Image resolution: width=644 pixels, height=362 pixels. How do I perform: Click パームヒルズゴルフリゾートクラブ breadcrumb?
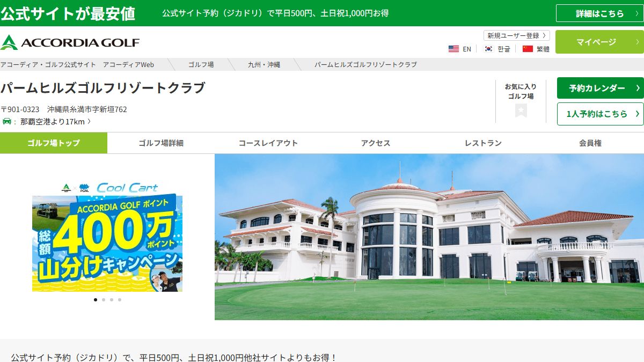click(365, 64)
